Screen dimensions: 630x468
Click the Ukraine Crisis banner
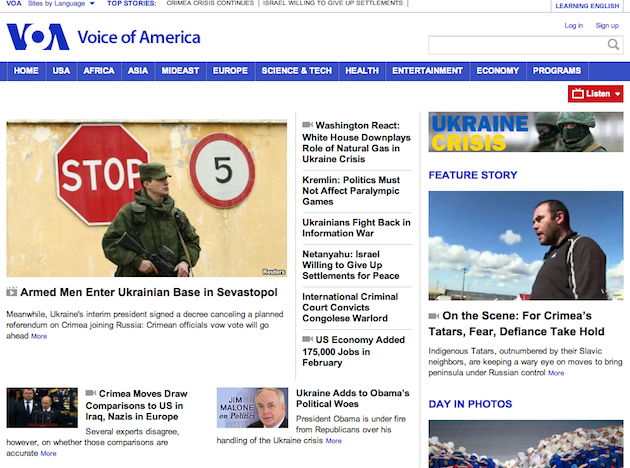pos(526,132)
